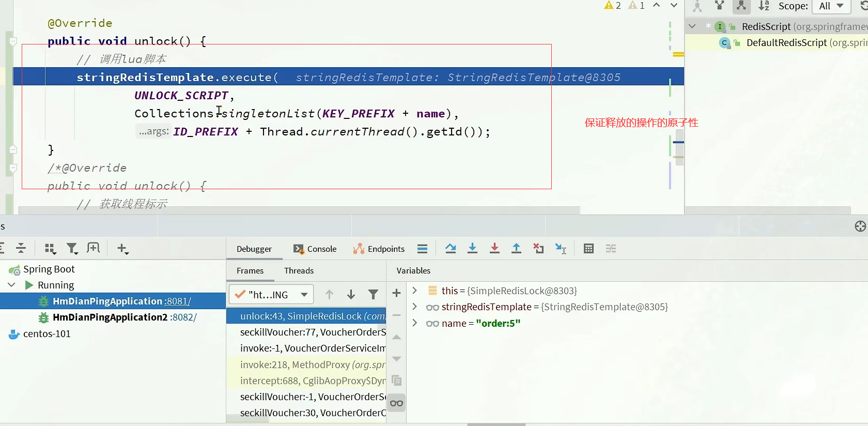The image size is (868, 426).
Task: Switch to the Console tab
Action: [x=315, y=249]
